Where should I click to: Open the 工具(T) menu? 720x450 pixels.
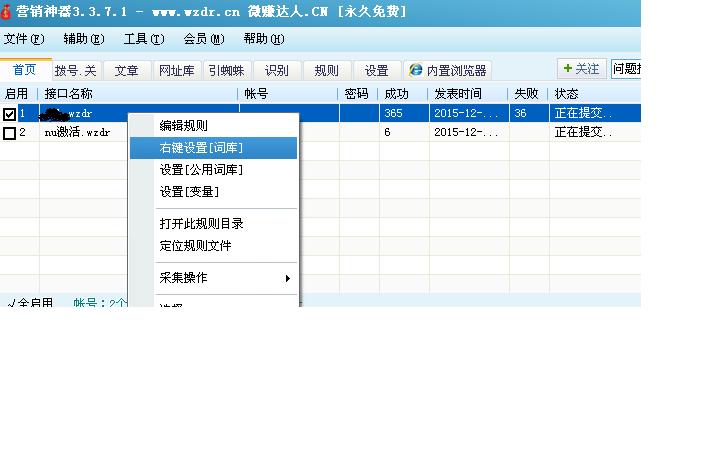[x=143, y=39]
